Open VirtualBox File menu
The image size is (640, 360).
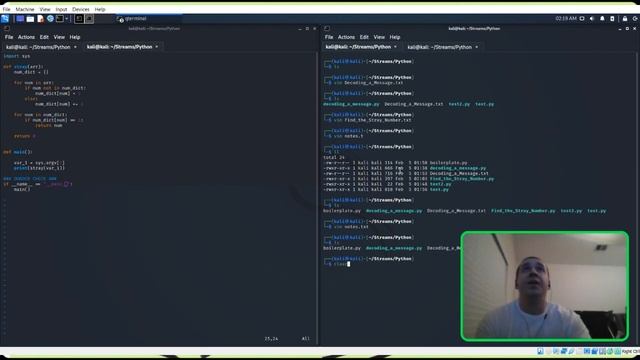pos(7,9)
